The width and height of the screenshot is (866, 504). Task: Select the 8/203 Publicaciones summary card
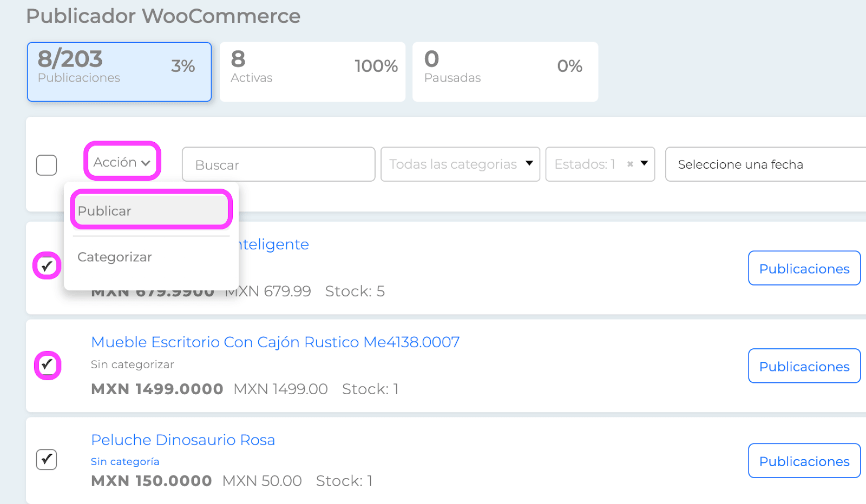click(119, 72)
